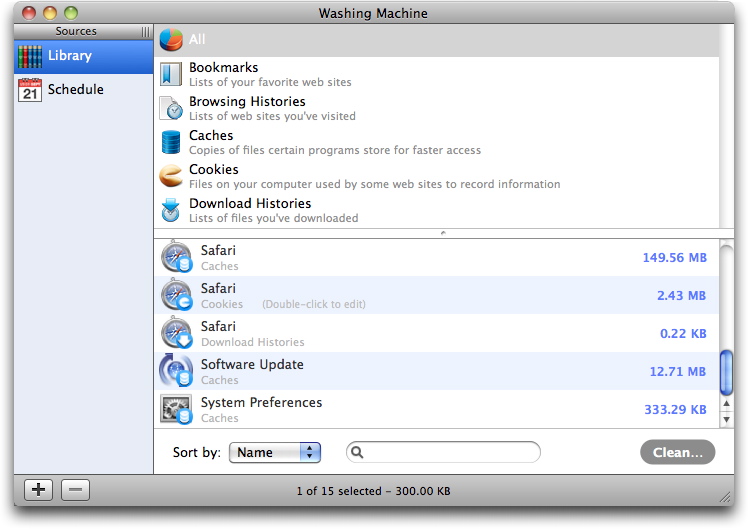Click the Safari Cookies compass icon
The image size is (748, 529).
coord(177,295)
